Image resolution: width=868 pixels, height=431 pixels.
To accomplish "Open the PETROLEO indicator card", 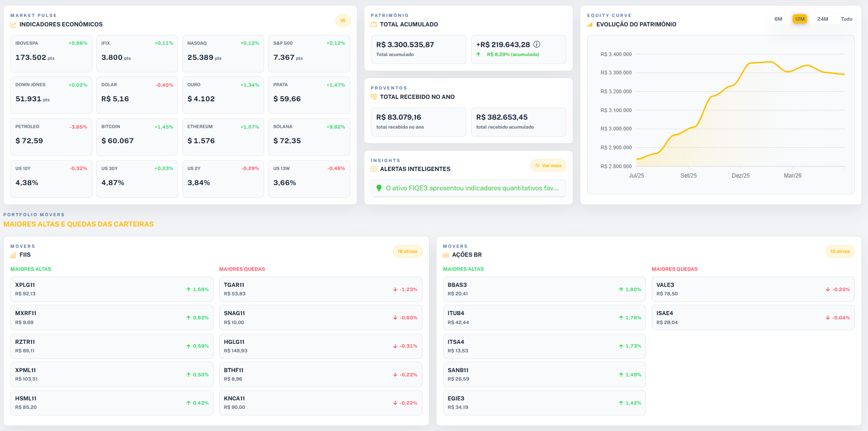I will coord(51,137).
